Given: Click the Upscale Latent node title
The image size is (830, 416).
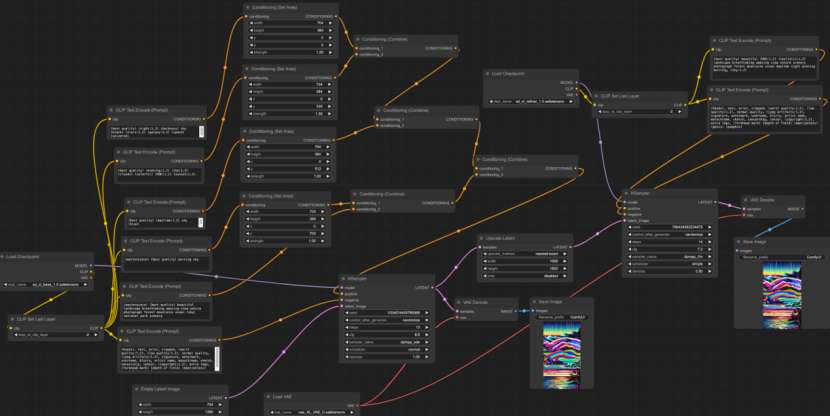Looking at the screenshot, I should (x=501, y=239).
